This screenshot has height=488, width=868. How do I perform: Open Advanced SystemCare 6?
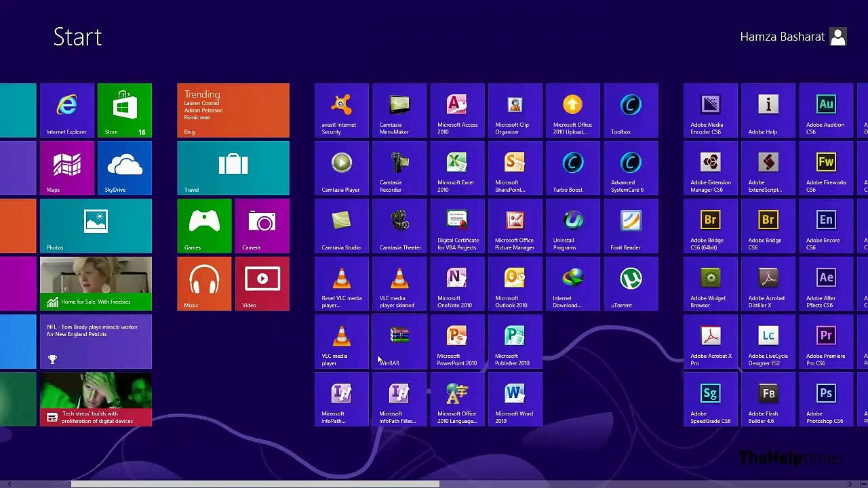tap(631, 168)
